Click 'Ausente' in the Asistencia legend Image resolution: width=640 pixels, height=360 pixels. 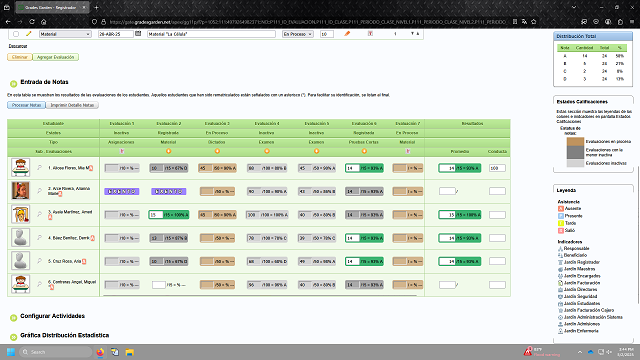[573, 209]
